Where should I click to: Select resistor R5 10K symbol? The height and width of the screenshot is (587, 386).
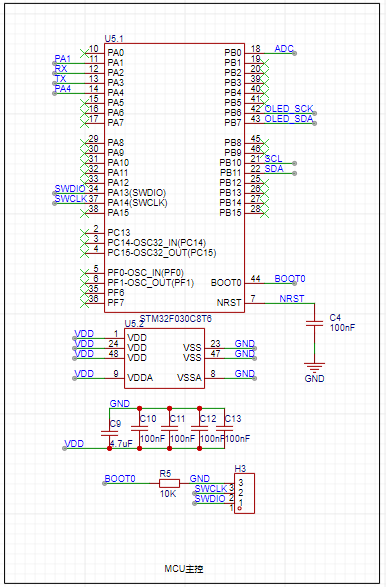(169, 483)
